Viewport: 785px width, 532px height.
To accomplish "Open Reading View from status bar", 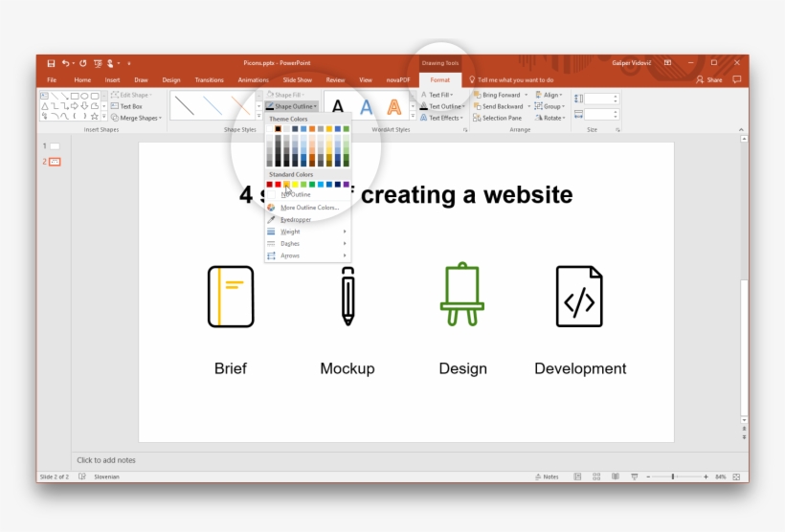I will (x=616, y=477).
